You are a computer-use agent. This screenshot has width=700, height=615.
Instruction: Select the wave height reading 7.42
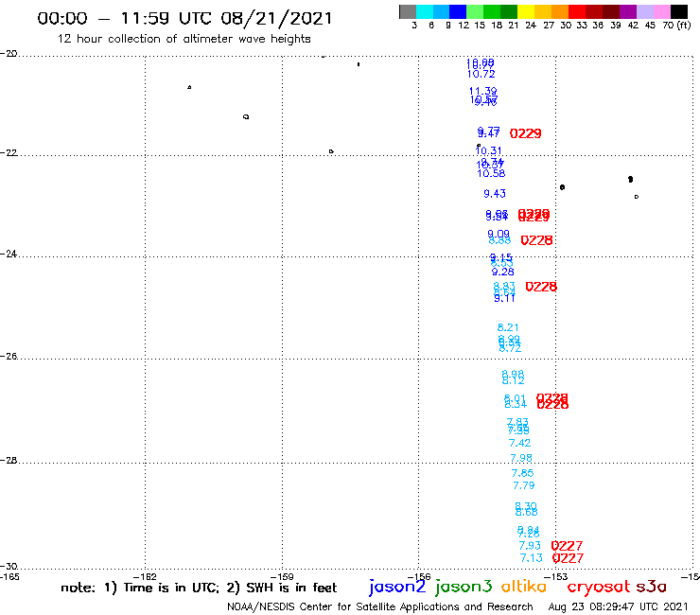tap(519, 443)
